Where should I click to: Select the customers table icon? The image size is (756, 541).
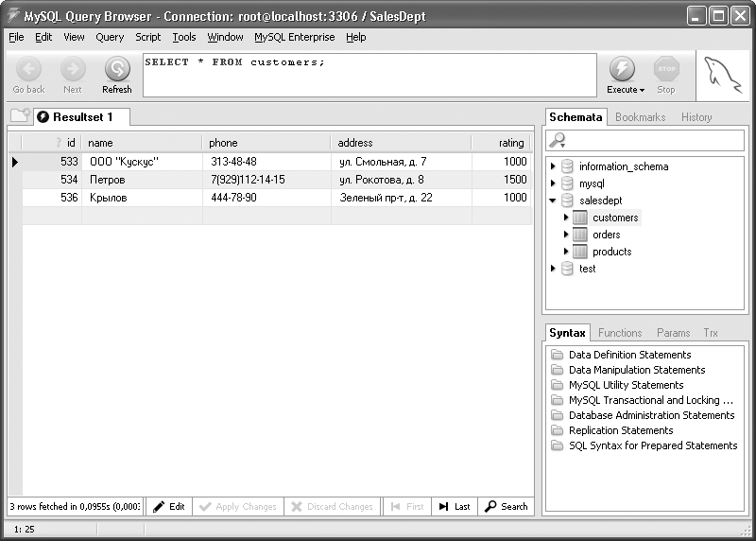581,218
